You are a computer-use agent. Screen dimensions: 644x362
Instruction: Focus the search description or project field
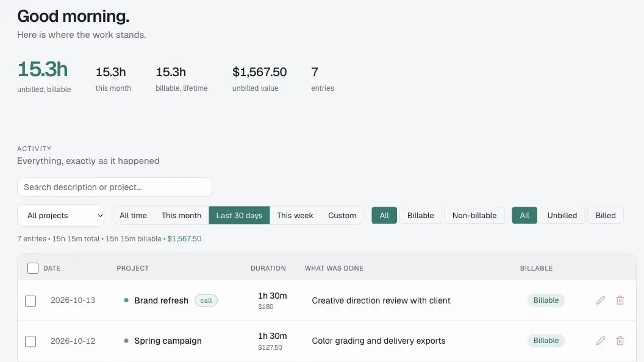(x=115, y=187)
